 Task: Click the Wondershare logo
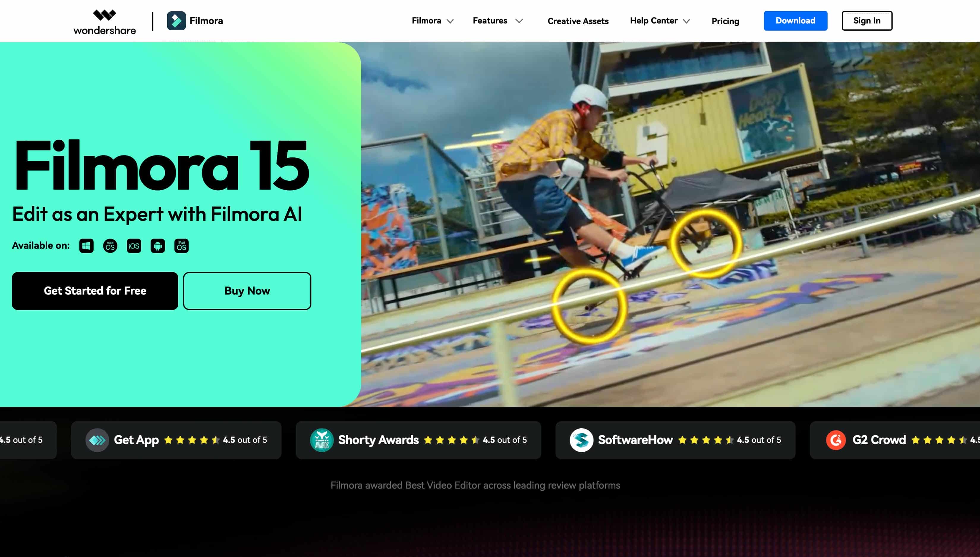tap(104, 22)
